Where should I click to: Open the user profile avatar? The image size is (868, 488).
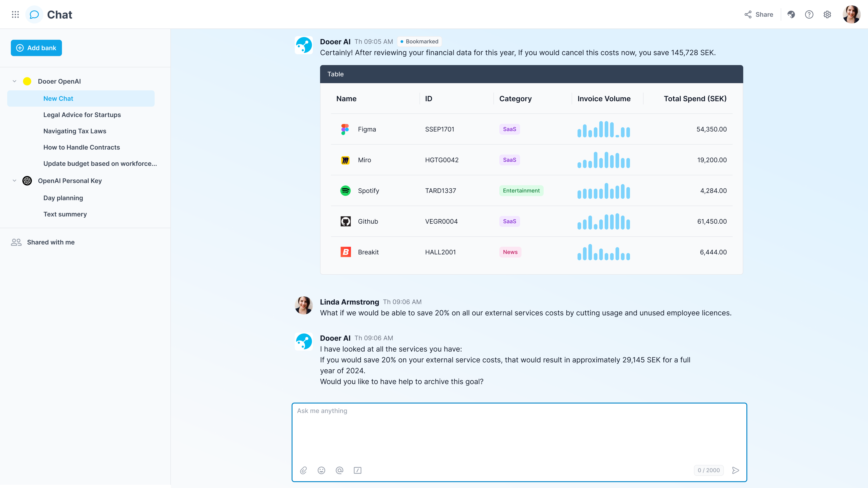tap(851, 14)
